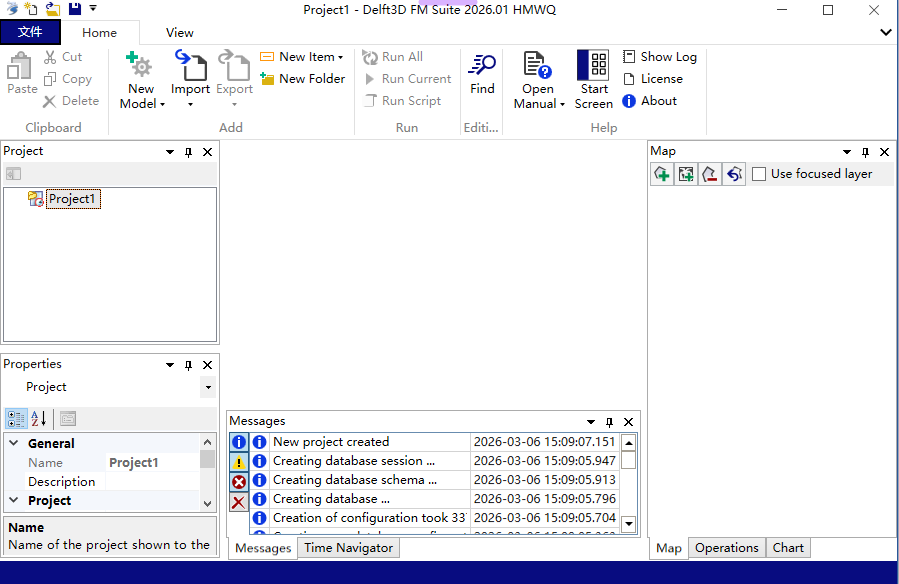Sort properties alphabetically with the A-Z icon
Image resolution: width=899 pixels, height=584 pixels.
pos(39,419)
